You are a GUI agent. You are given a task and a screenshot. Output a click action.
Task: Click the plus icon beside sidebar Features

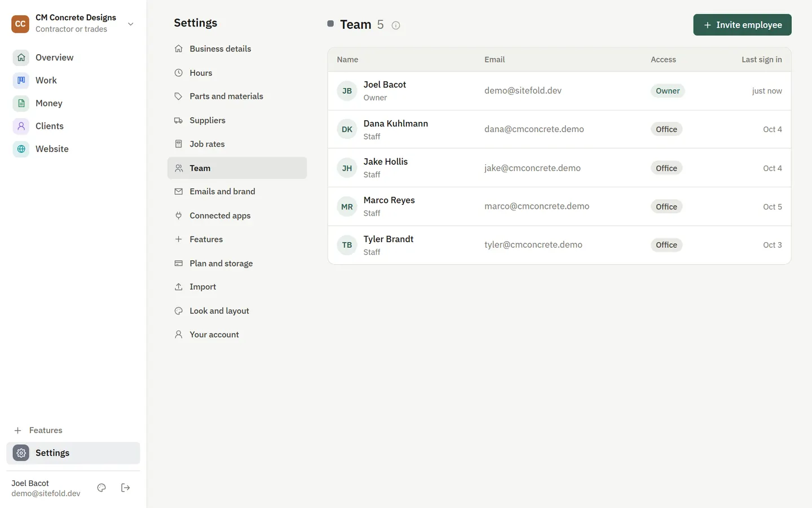17,430
